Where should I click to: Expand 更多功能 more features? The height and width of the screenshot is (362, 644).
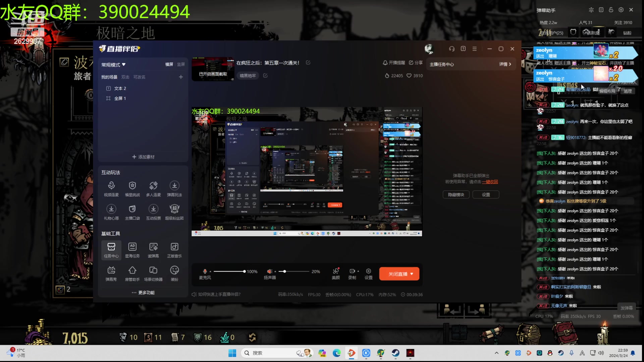tap(143, 293)
